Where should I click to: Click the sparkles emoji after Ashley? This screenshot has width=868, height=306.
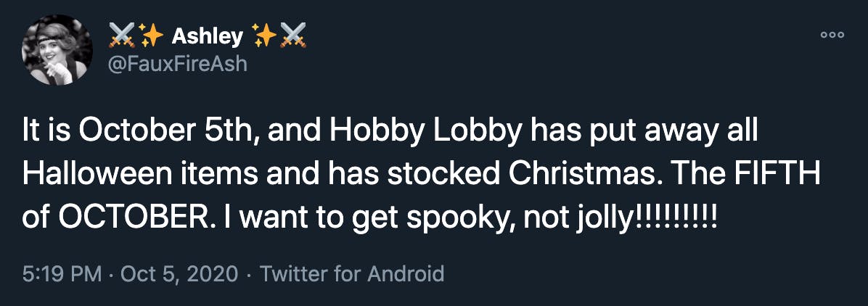coord(264,36)
